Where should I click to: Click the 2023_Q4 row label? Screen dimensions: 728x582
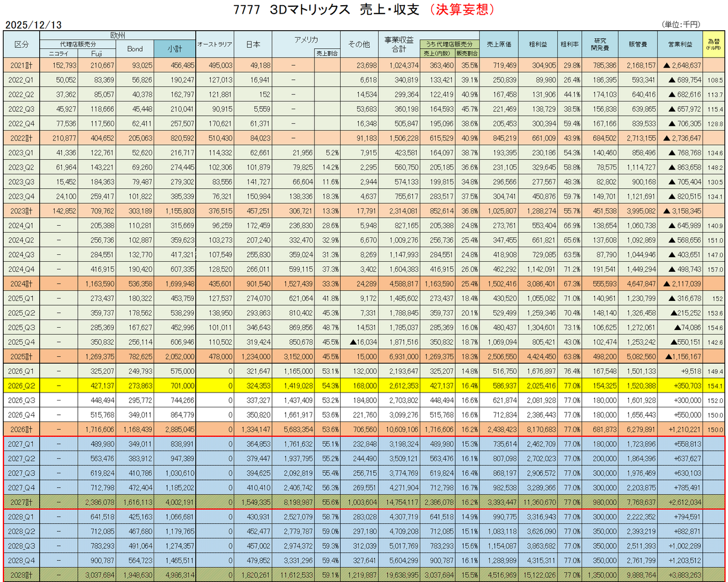pyautogui.click(x=22, y=196)
